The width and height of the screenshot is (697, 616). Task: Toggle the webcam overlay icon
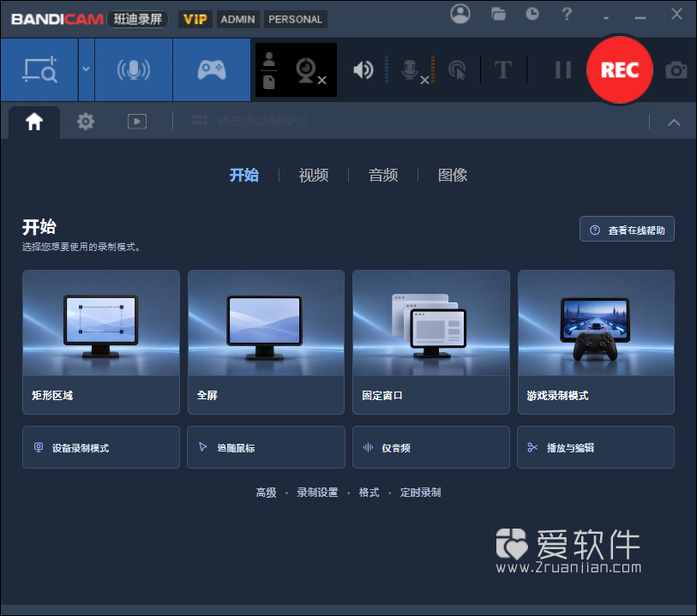[x=310, y=70]
